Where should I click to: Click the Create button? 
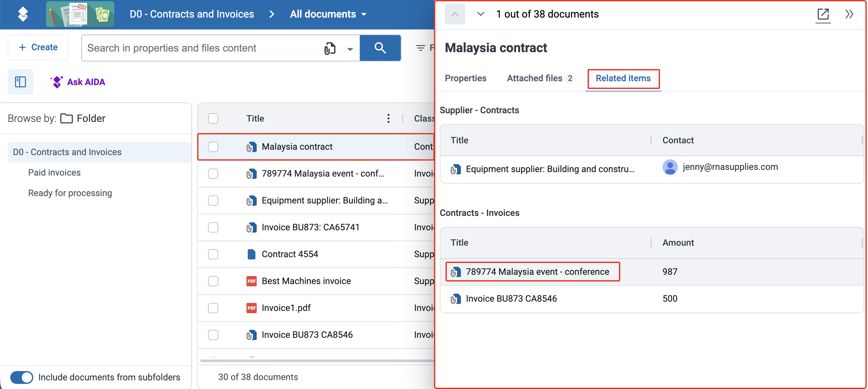(38, 47)
